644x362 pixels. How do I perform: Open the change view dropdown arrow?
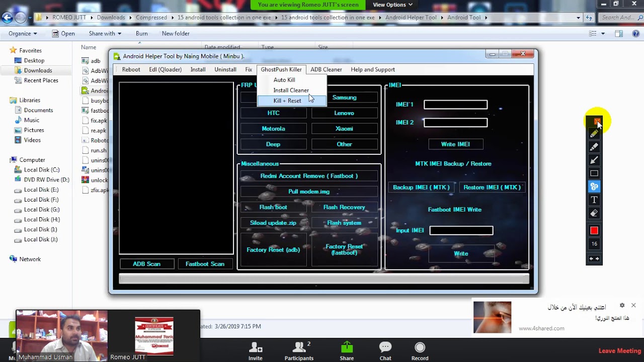point(603,34)
